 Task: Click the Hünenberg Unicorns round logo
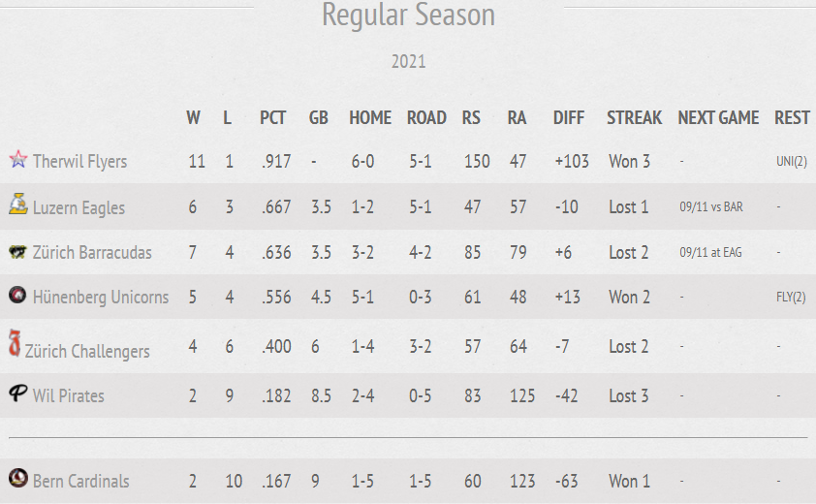(17, 295)
